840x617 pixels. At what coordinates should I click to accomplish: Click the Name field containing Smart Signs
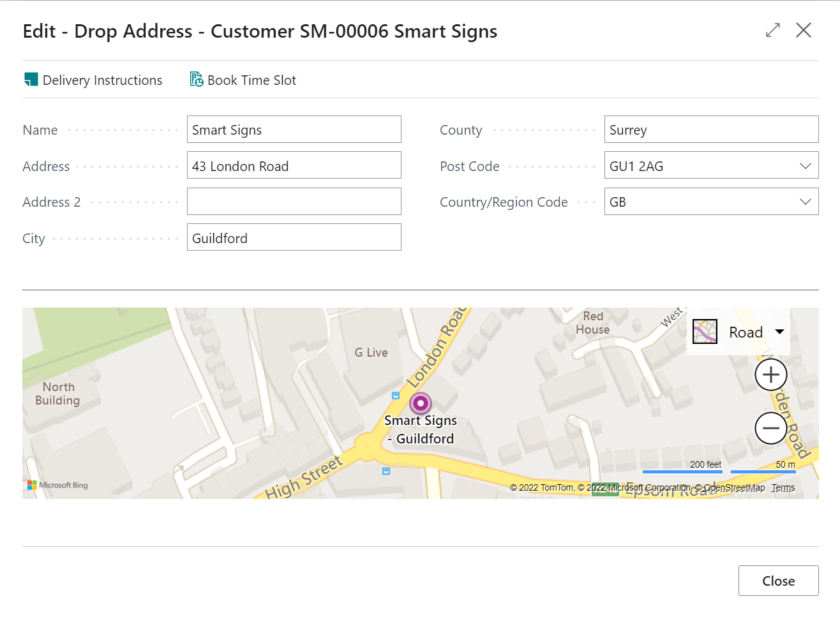pos(294,130)
